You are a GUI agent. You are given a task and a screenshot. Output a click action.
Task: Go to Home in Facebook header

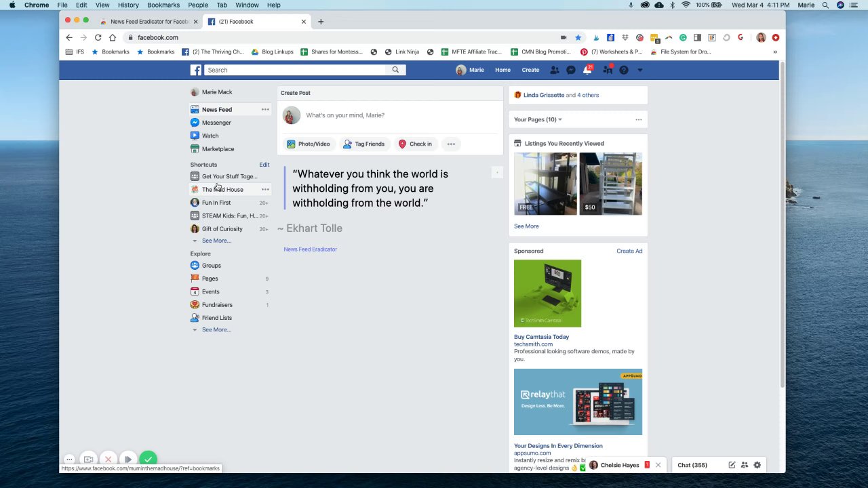[x=502, y=70]
